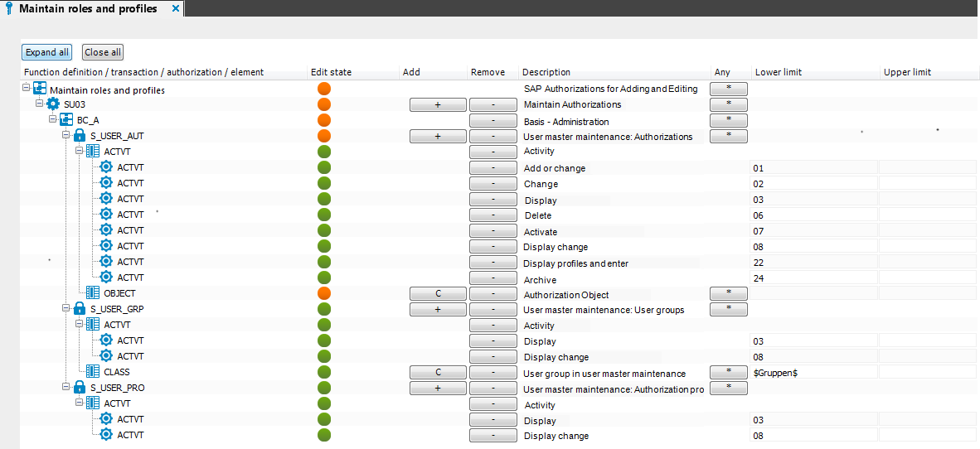
Task: Select the CLASS element list icon
Action: click(x=93, y=372)
